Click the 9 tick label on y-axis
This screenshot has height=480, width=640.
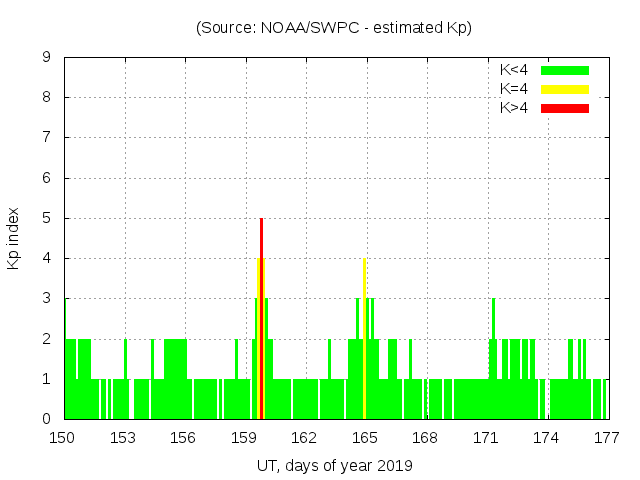coord(47,58)
